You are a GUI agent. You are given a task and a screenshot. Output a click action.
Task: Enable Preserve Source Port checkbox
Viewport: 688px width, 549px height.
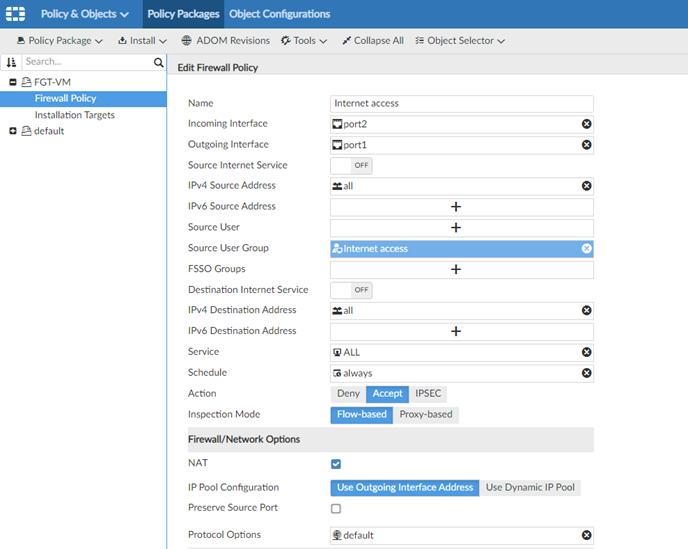coord(336,508)
